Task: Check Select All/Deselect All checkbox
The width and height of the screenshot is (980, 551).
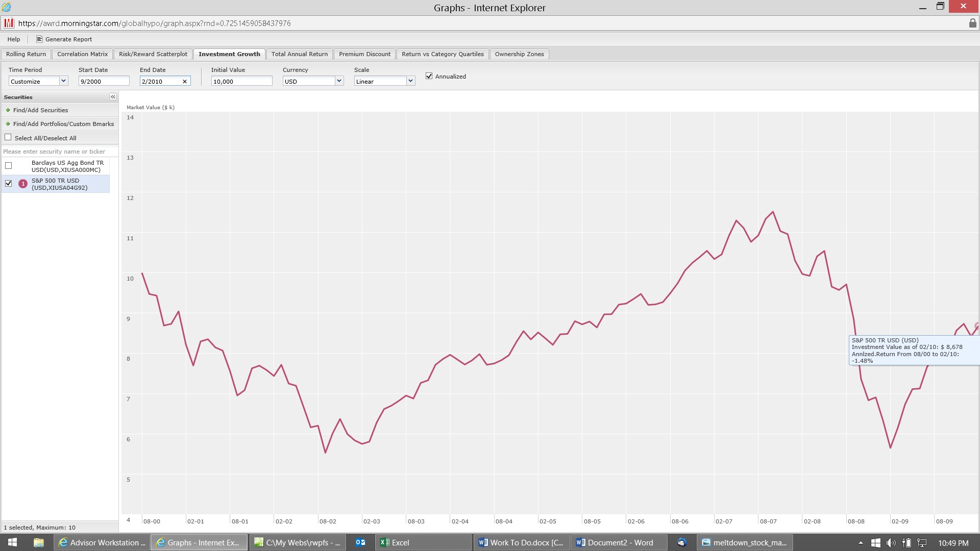Action: 8,137
